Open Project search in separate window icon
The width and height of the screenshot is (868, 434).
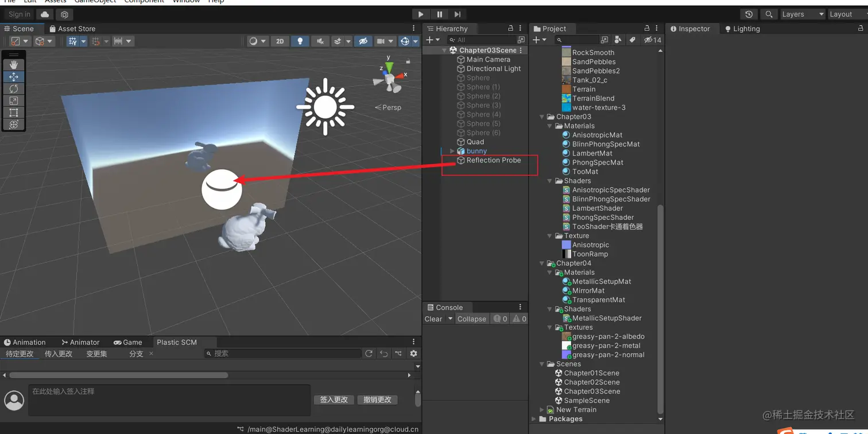604,40
